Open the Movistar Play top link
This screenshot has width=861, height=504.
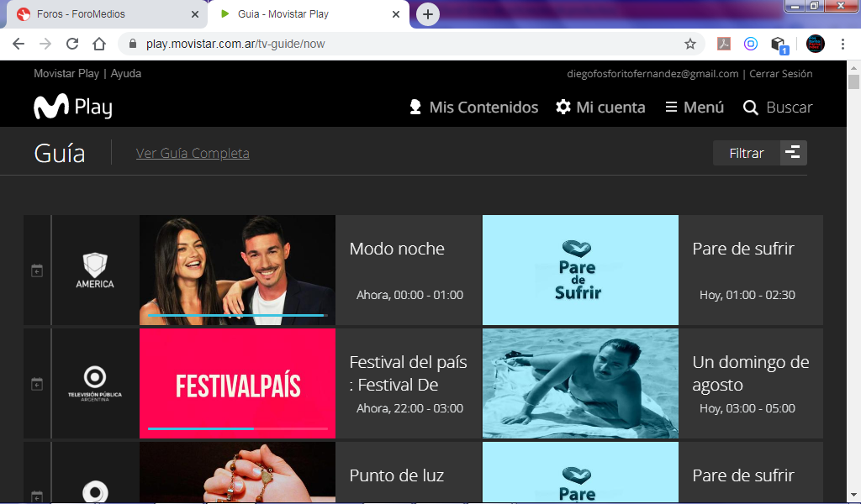point(66,73)
